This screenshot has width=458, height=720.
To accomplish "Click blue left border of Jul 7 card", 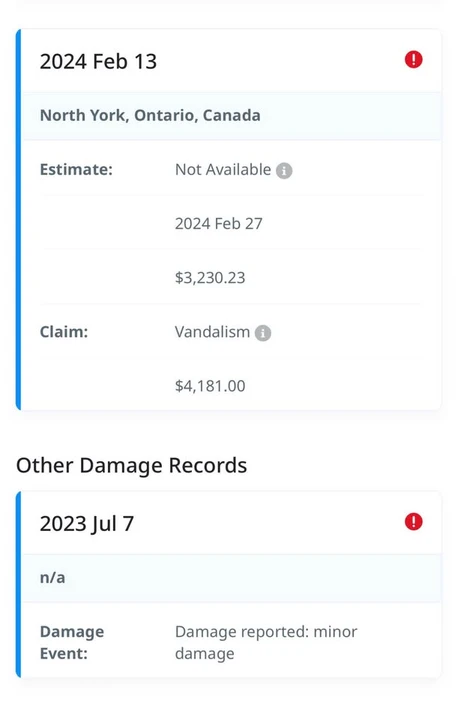I will (18, 585).
